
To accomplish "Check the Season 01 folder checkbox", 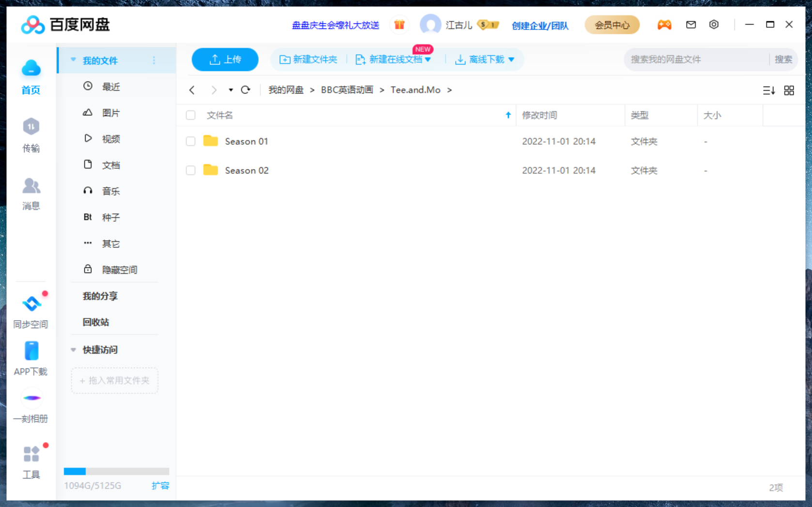I will 190,141.
